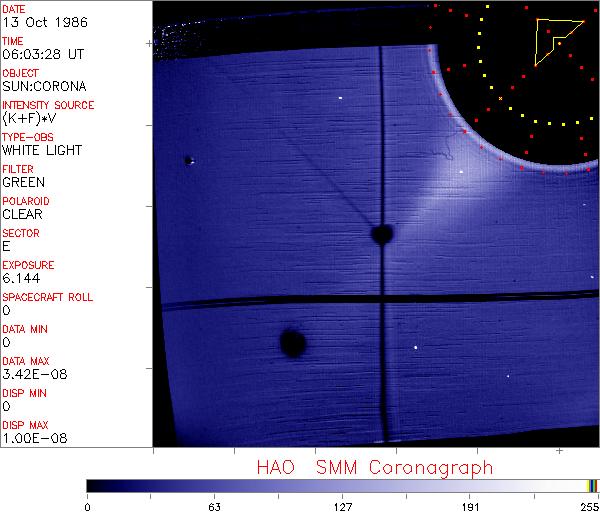The width and height of the screenshot is (600, 512).
Task: Select the CLEAR polaroid value
Action: point(23,215)
